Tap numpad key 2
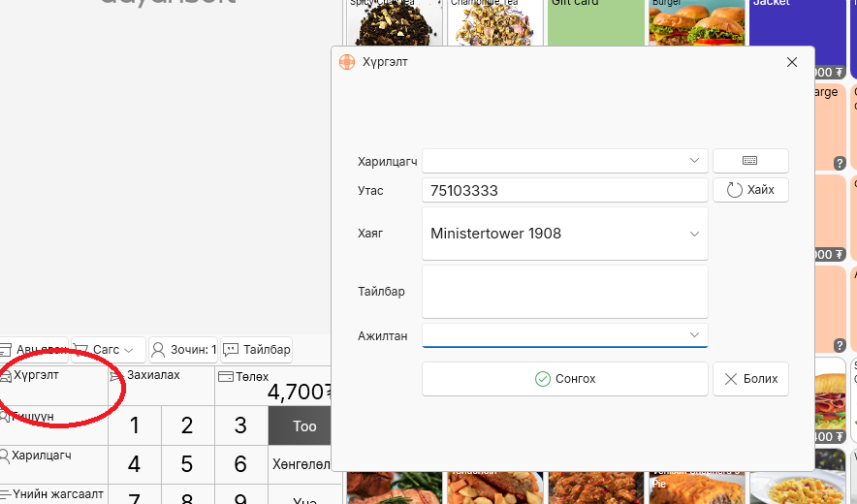This screenshot has width=857, height=504. tap(187, 425)
